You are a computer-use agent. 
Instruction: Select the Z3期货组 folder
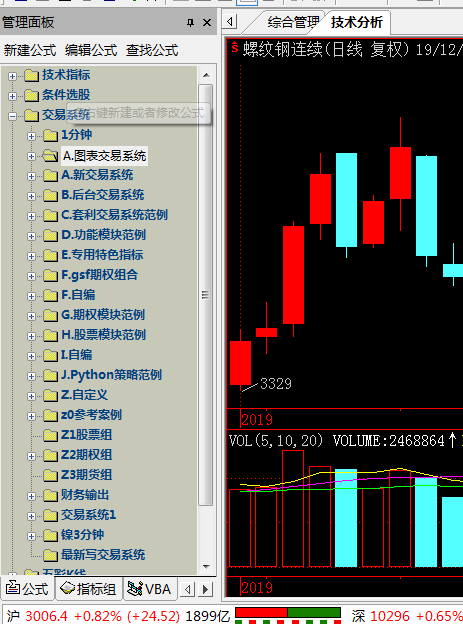tap(86, 475)
